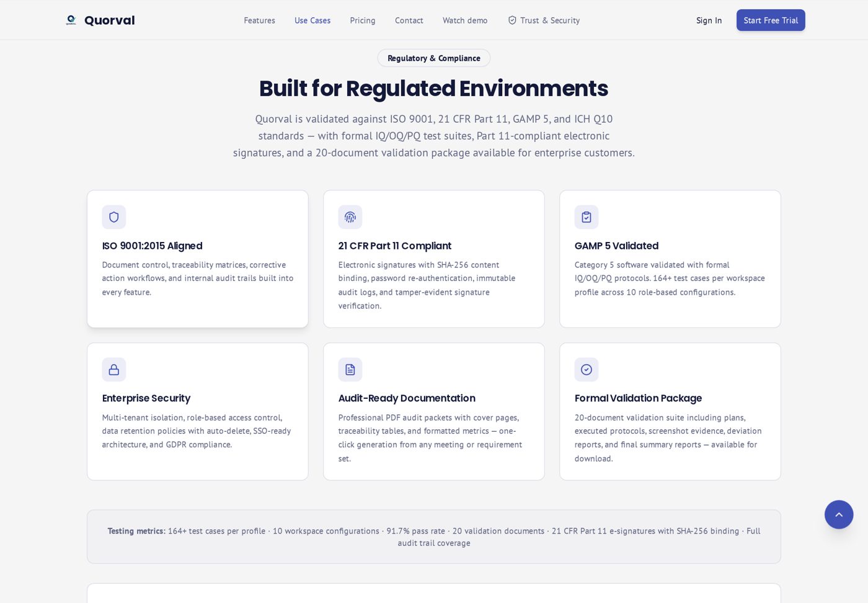Click the Formal Validation Package heading
The image size is (868, 603).
click(638, 398)
